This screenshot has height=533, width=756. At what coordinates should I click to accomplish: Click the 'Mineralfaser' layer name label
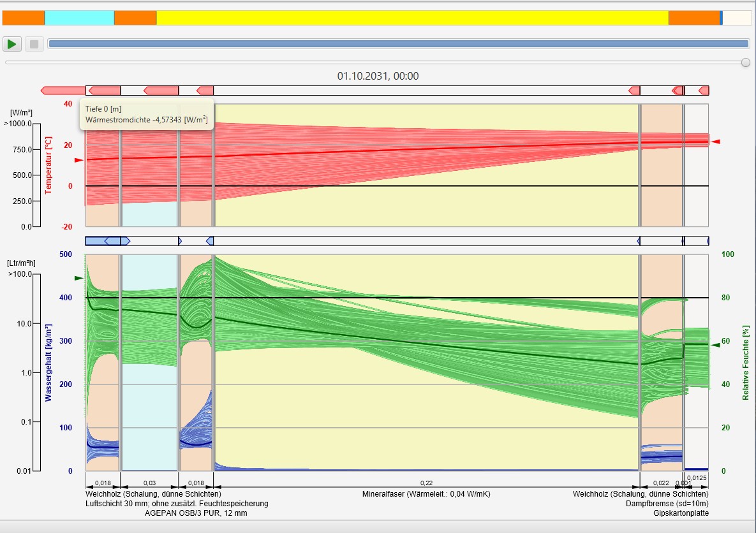426,494
